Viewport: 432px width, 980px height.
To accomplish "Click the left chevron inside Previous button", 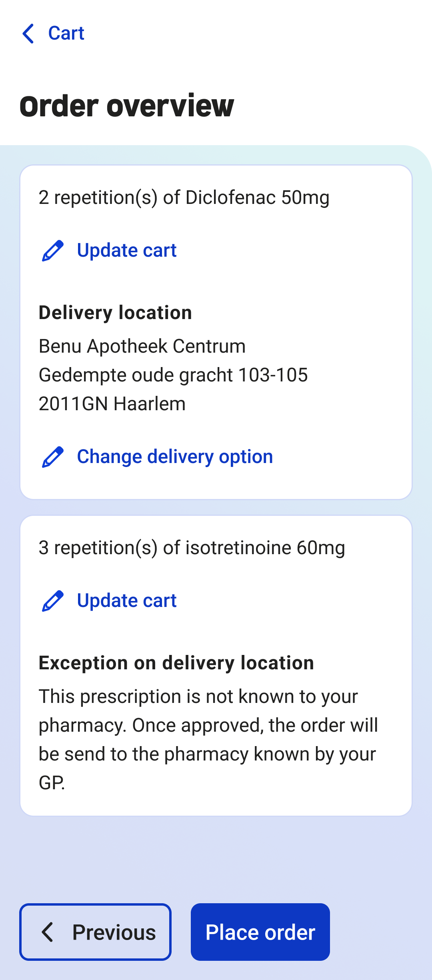I will 48,932.
